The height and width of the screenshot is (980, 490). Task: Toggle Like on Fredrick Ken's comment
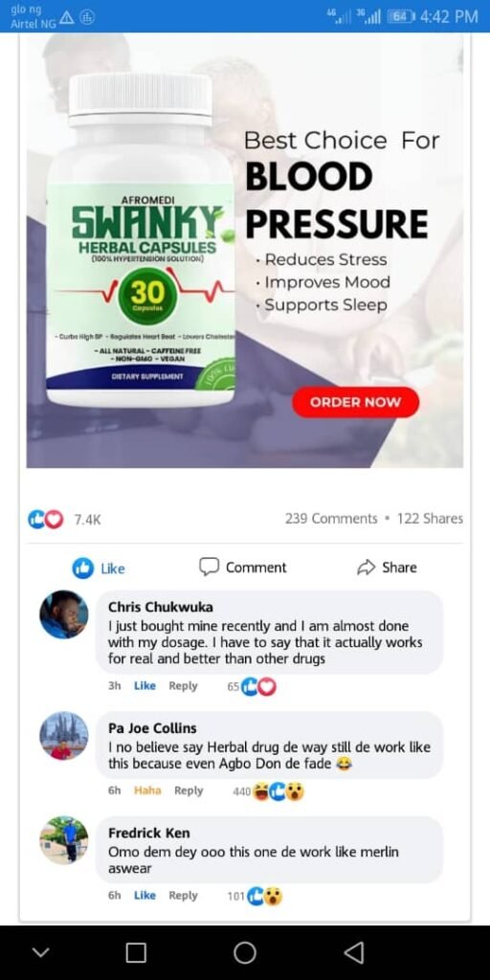point(145,895)
